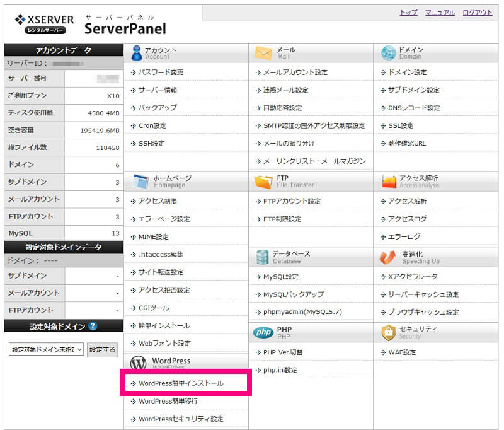Open MySQL設定

point(281,277)
